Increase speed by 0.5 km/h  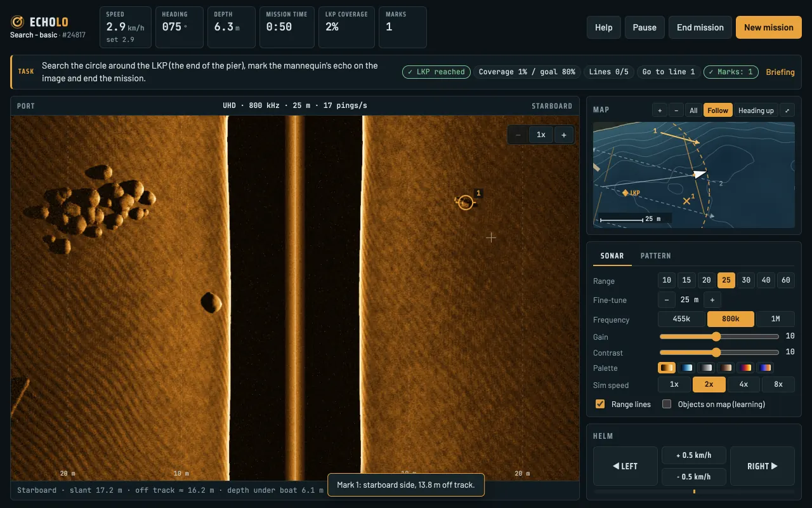click(x=694, y=455)
